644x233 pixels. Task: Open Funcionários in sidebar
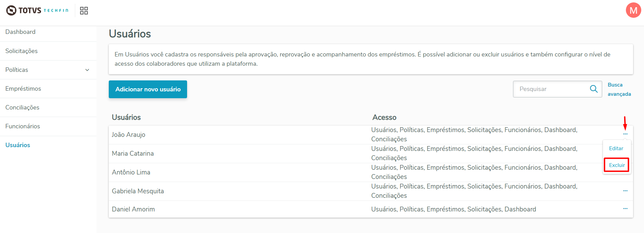(23, 126)
